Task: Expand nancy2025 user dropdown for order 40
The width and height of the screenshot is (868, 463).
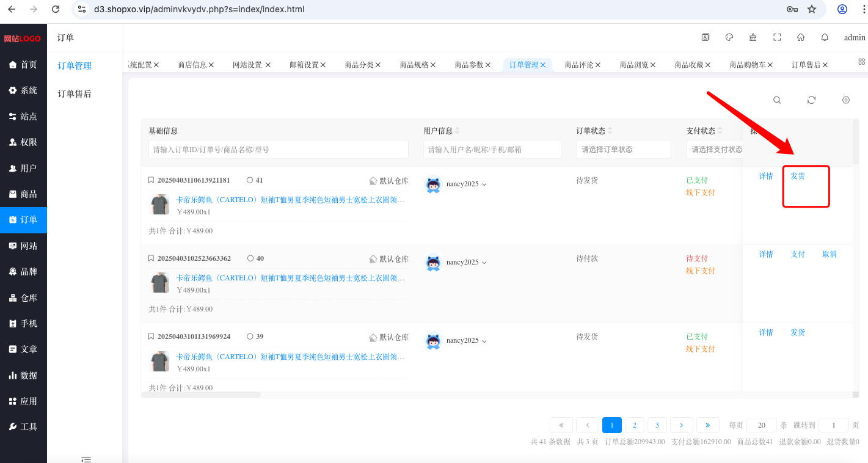Action: pyautogui.click(x=484, y=263)
